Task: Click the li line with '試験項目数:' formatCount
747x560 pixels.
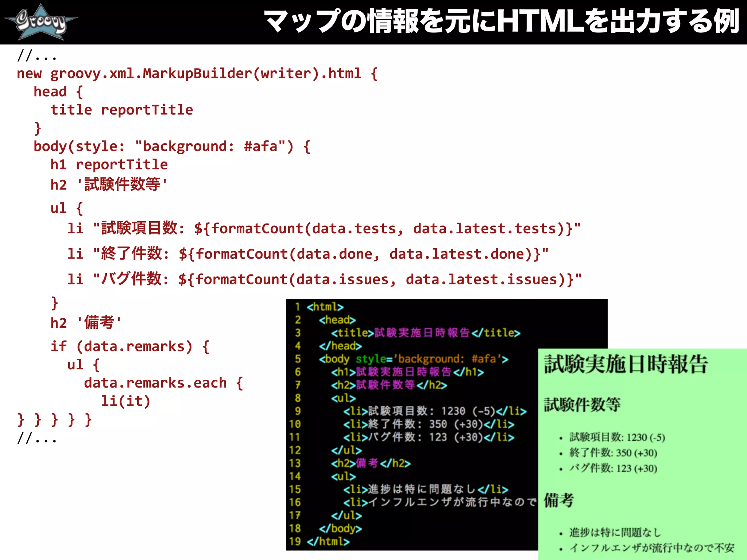Action: tap(324, 229)
